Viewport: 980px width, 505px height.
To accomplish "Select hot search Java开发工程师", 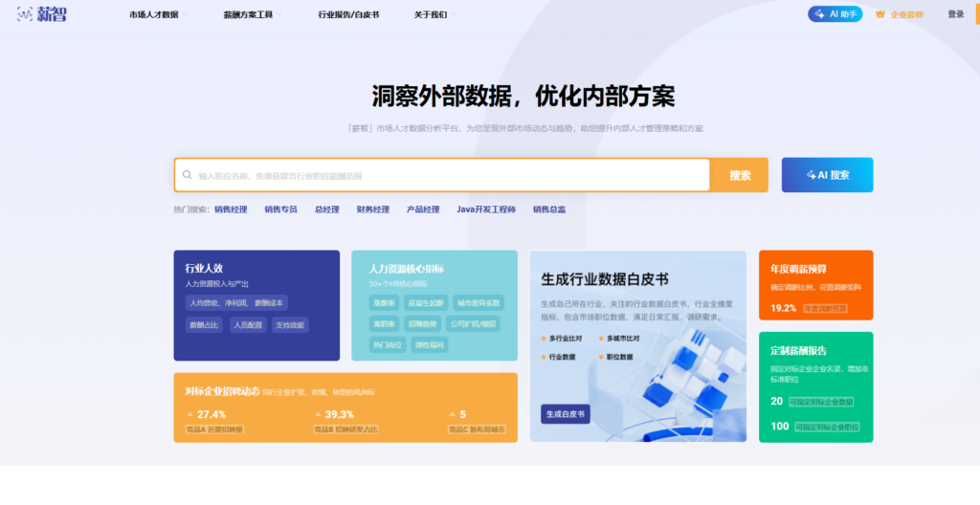I will (x=486, y=209).
